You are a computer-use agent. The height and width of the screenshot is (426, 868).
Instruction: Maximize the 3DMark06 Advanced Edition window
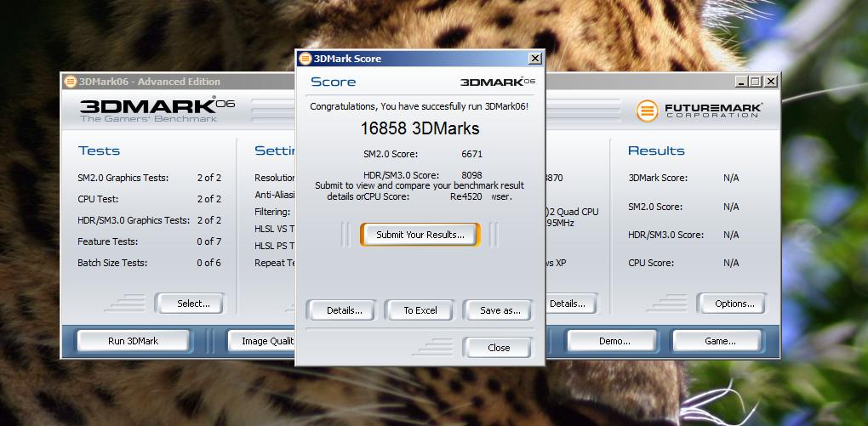click(x=756, y=82)
